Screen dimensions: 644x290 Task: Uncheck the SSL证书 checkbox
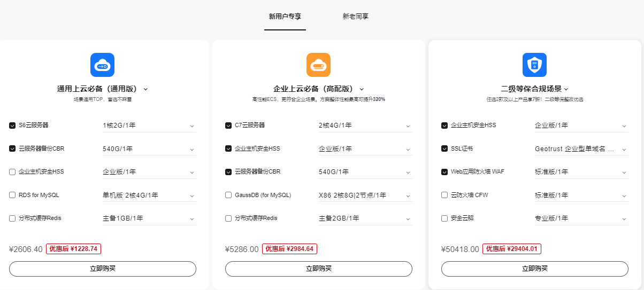point(444,148)
